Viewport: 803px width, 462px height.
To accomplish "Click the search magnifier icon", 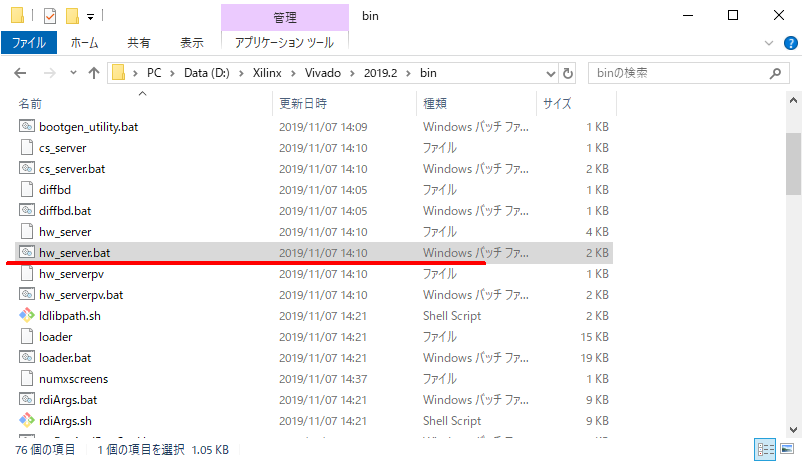I will click(x=775, y=73).
